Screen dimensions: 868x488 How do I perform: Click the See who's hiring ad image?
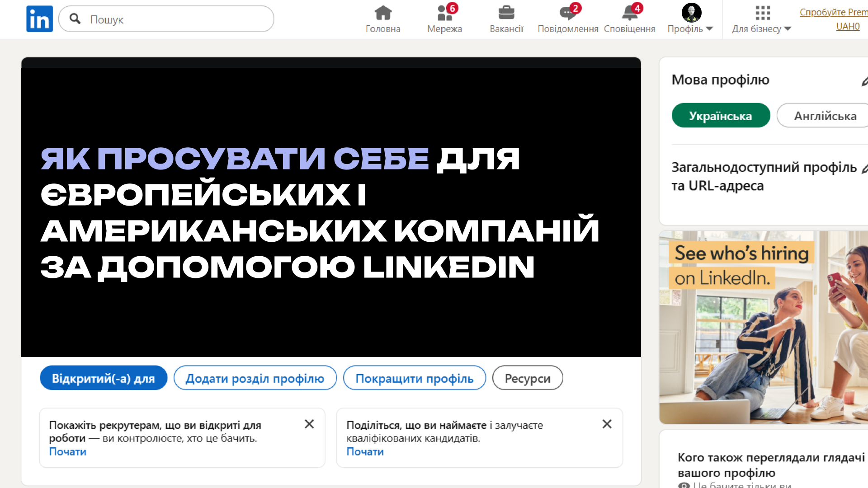coord(763,328)
